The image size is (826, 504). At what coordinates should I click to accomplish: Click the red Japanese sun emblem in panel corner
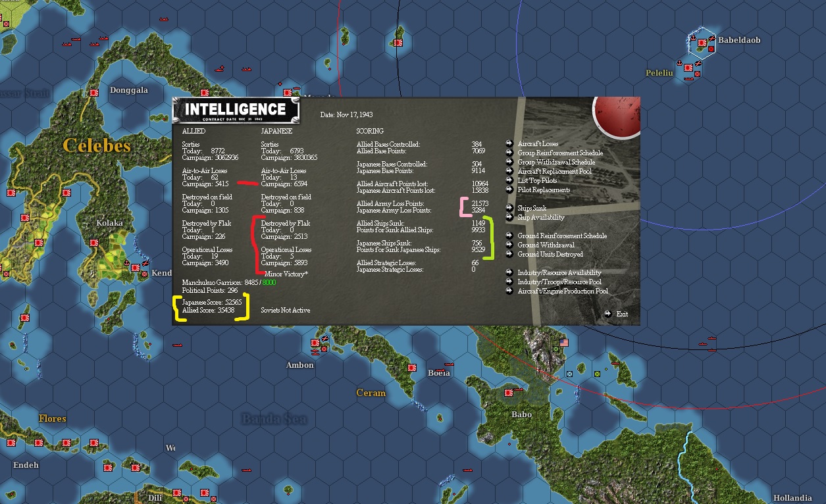point(617,116)
